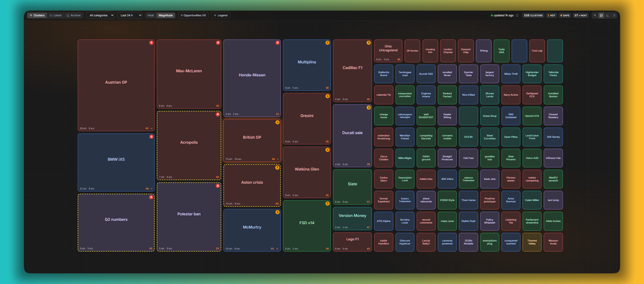
Task: Click the 17 Heat counter
Action: (581, 15)
